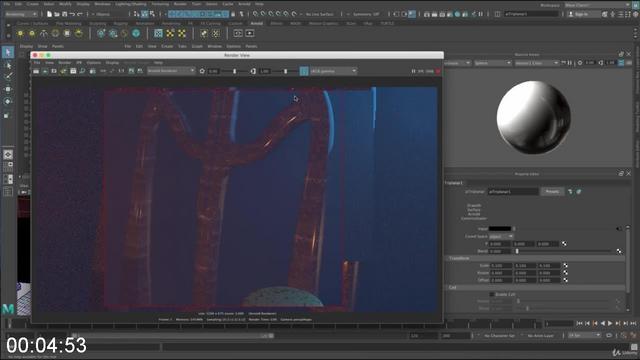
Task: Click the Arnold shelf render icon rightmost
Action: tap(250, 33)
